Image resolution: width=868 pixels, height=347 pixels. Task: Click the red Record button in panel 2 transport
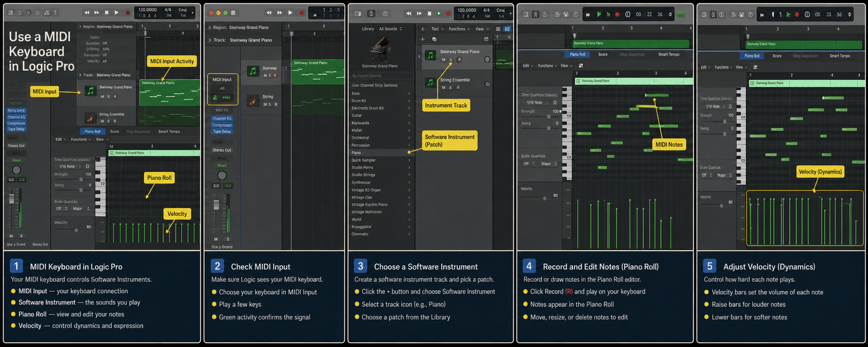tap(301, 12)
